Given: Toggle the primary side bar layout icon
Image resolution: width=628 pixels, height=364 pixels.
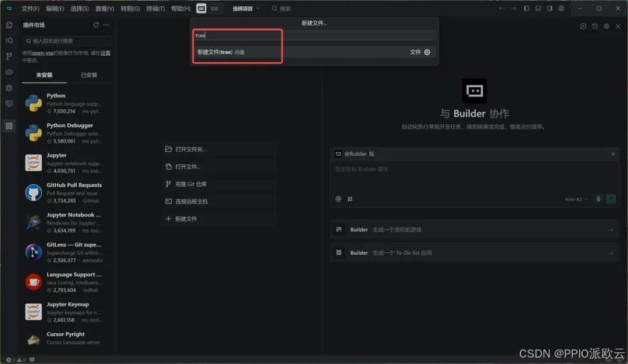Looking at the screenshot, I should [x=527, y=8].
